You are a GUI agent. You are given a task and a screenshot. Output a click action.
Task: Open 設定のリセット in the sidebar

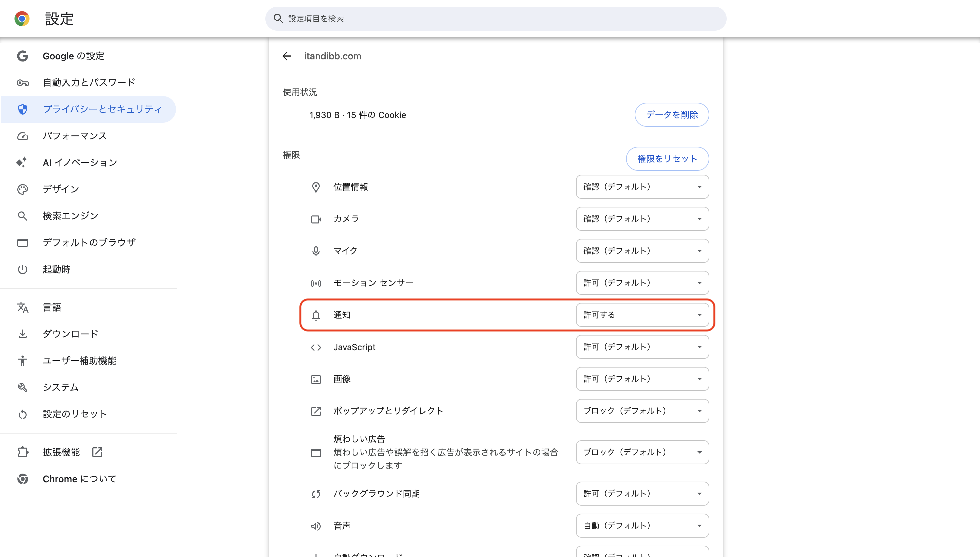click(x=89, y=414)
